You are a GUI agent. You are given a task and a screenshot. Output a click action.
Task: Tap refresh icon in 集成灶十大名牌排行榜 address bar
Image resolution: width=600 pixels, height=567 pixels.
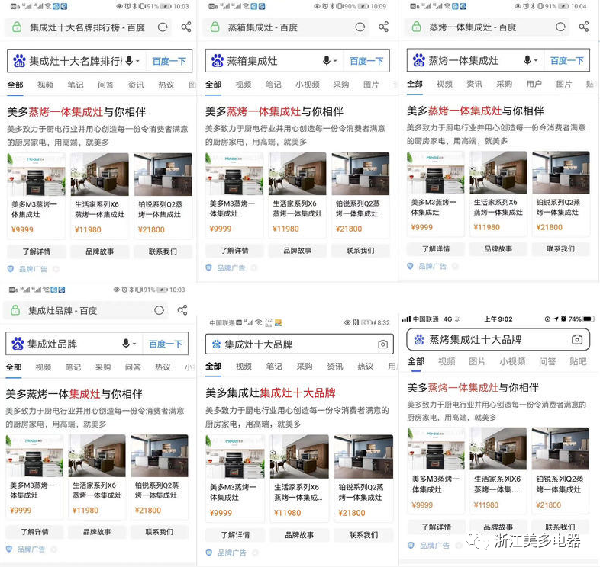point(163,27)
